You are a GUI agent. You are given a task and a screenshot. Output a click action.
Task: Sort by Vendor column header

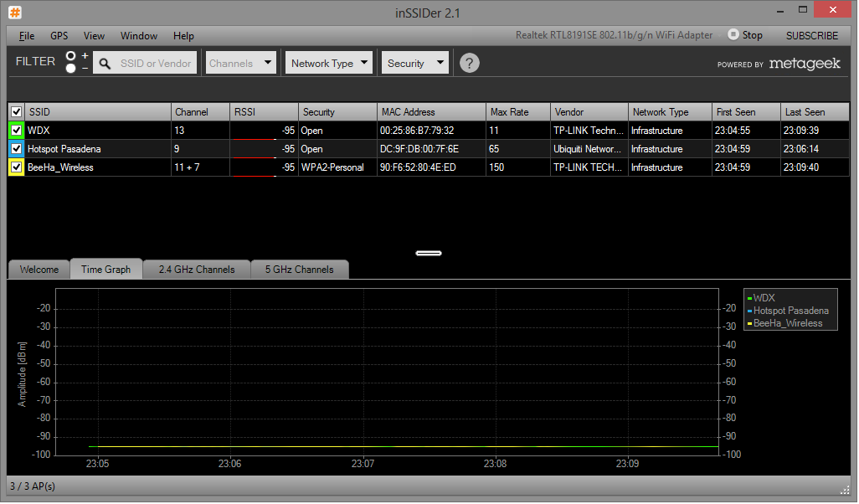(589, 111)
